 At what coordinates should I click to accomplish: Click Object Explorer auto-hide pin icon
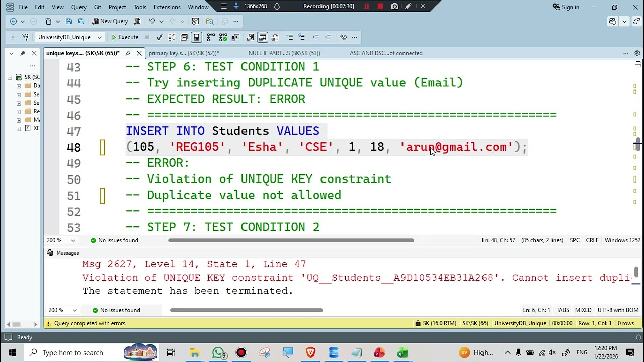point(22,53)
